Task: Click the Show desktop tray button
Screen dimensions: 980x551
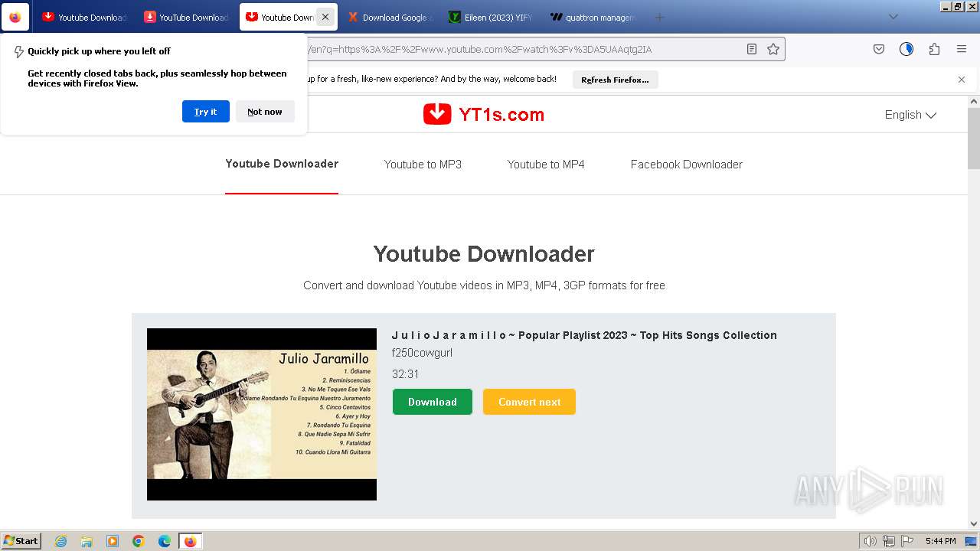Action: click(x=971, y=541)
